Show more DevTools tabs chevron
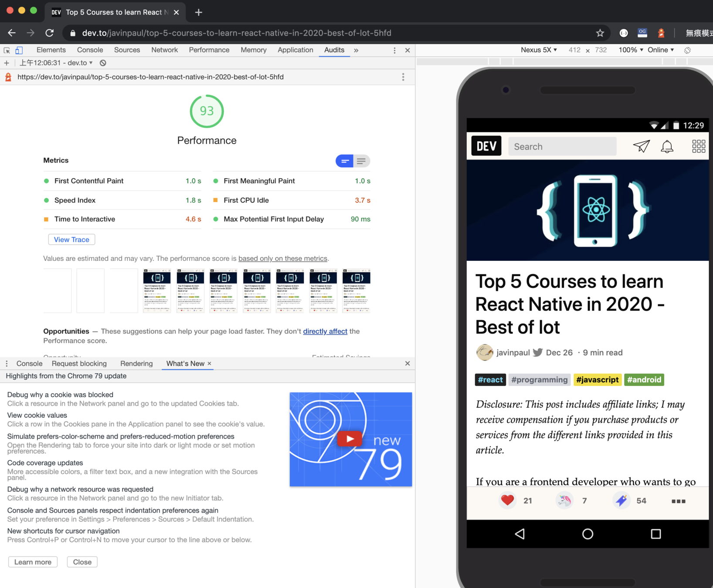713x588 pixels. (x=356, y=51)
